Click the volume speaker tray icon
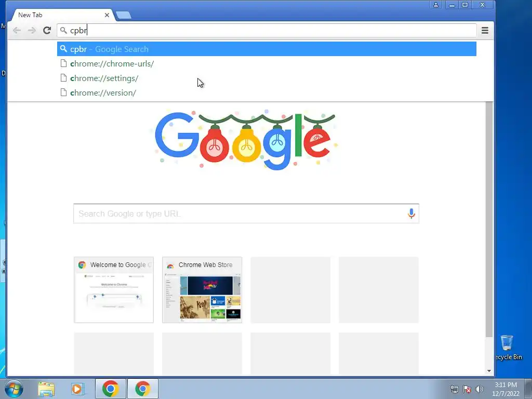532x399 pixels. click(479, 389)
